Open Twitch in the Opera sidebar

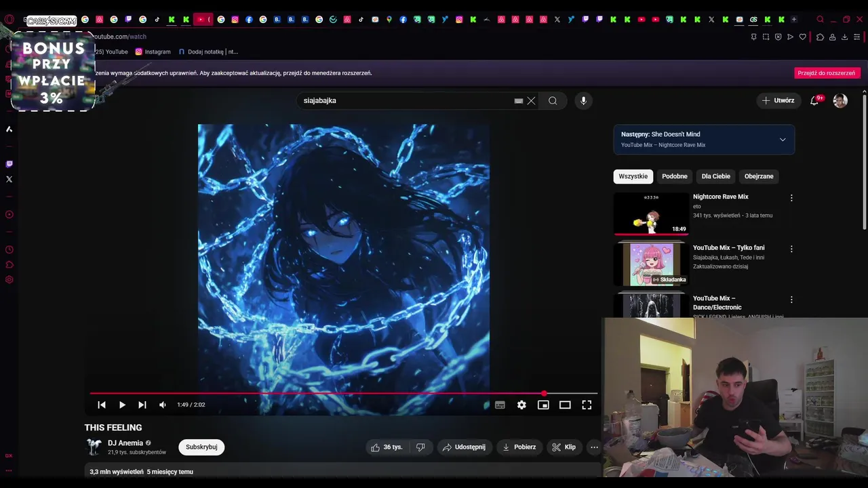(9, 164)
